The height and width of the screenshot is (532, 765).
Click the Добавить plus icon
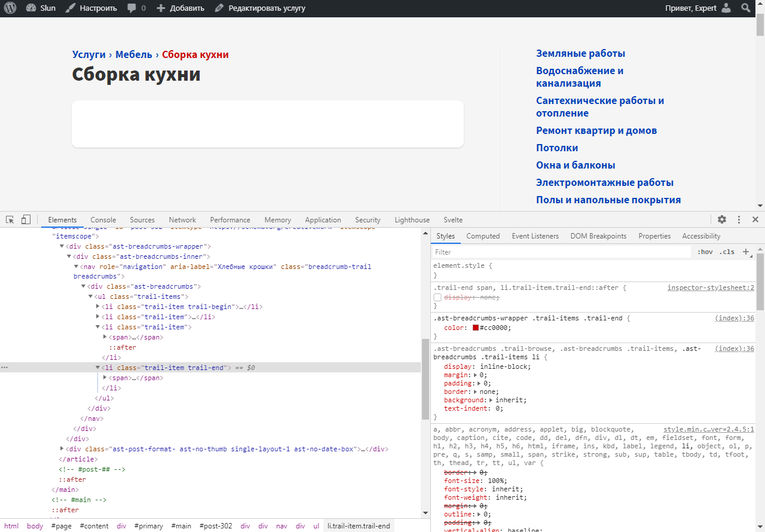tap(160, 8)
